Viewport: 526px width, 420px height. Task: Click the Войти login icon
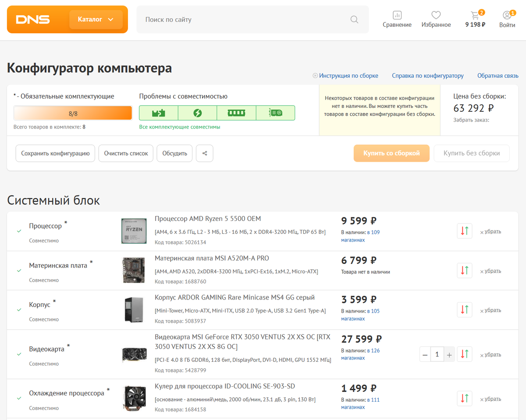(507, 19)
